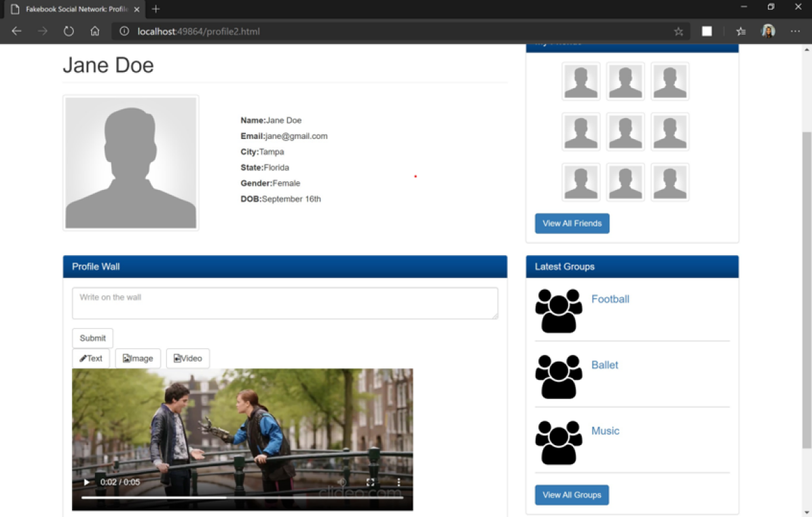
Task: Click the Football group icon
Action: click(x=558, y=311)
